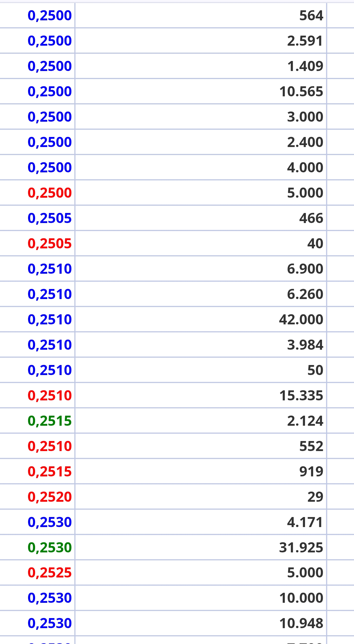Viewport: 354px width, 644px height.
Task: Select the 31.925 volume cell
Action: pos(301,547)
